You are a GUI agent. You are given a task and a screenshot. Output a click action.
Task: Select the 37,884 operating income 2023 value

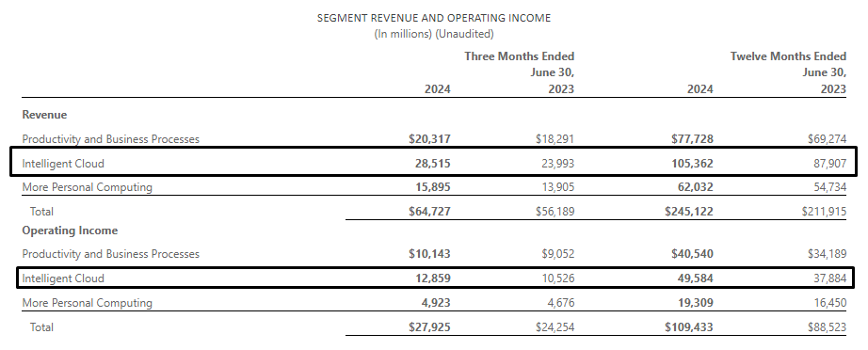pos(827,278)
